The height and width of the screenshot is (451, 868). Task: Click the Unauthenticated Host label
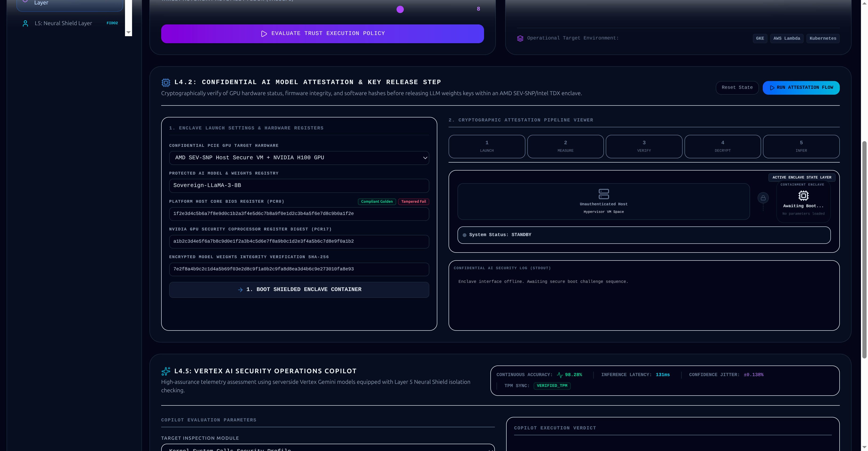coord(603,204)
